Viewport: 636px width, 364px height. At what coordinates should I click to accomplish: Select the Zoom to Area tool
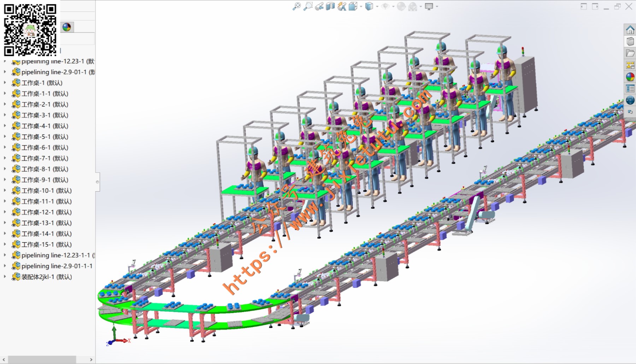(308, 6)
